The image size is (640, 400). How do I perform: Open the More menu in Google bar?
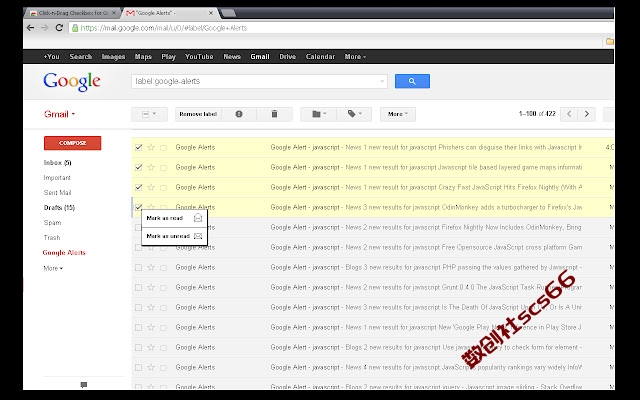[x=355, y=57]
